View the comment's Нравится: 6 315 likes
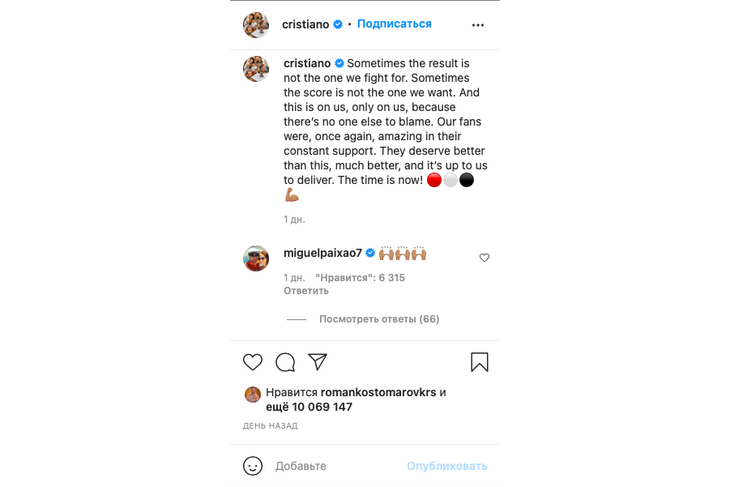The width and height of the screenshot is (730, 487). (x=360, y=277)
